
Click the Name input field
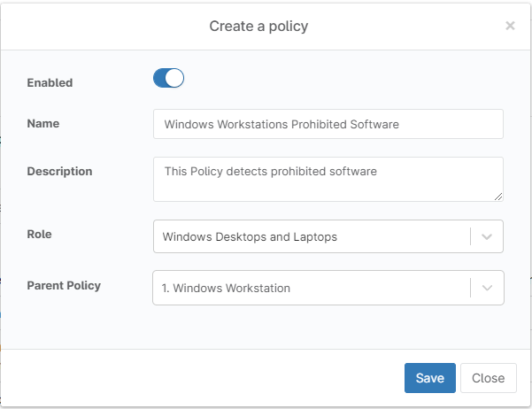click(328, 124)
